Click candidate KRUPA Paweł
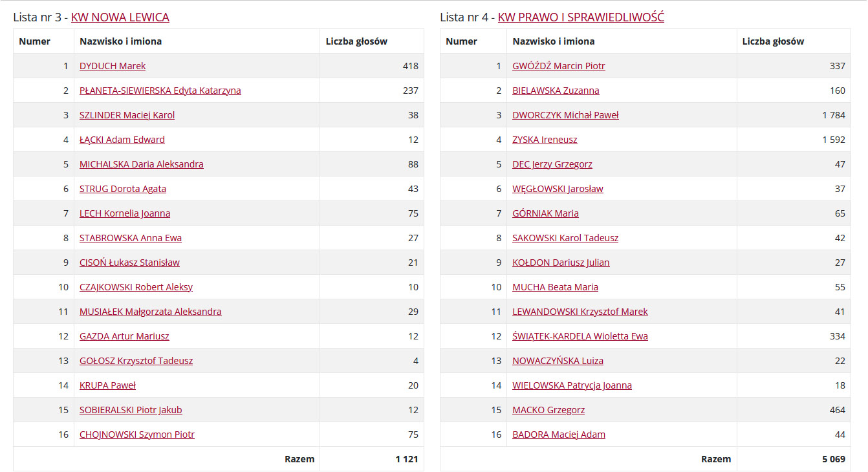 (x=107, y=385)
